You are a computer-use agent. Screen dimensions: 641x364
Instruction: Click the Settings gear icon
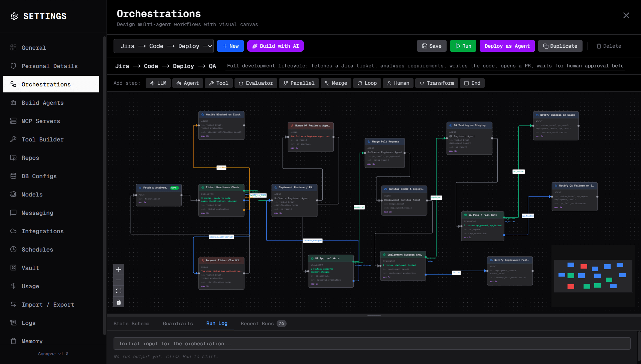point(14,16)
